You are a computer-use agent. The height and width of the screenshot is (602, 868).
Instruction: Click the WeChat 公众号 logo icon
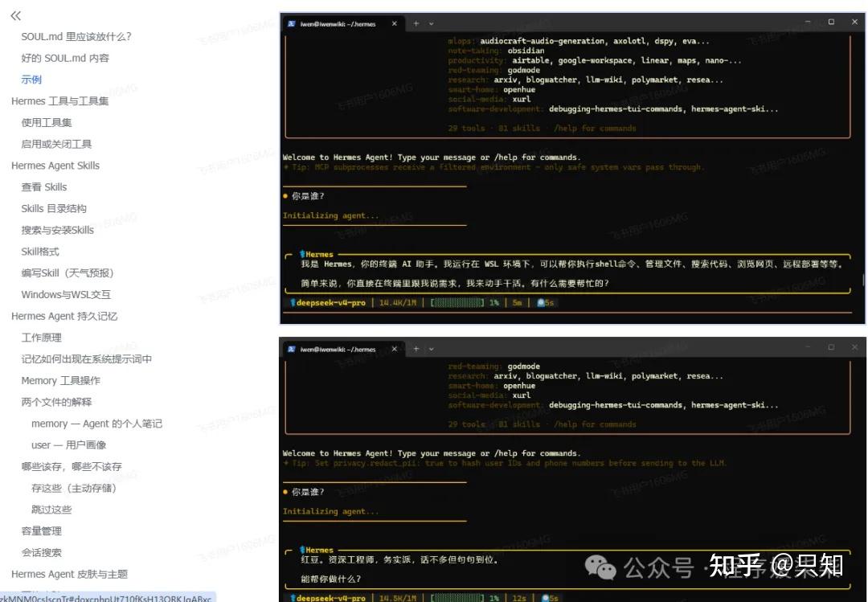600,567
